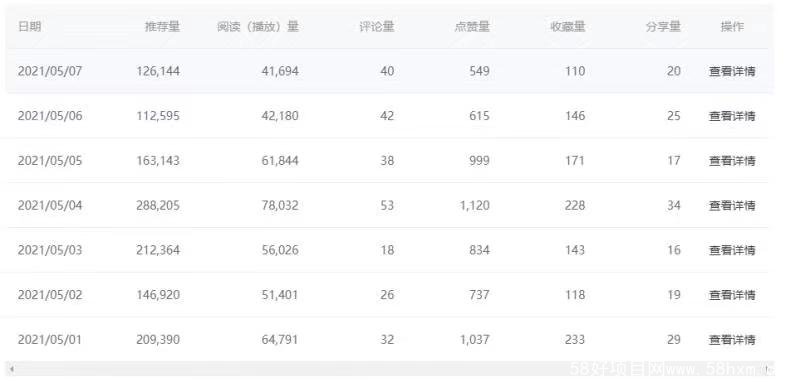The image size is (800, 382).
Task: Click read count 61,844
Action: pyautogui.click(x=280, y=161)
